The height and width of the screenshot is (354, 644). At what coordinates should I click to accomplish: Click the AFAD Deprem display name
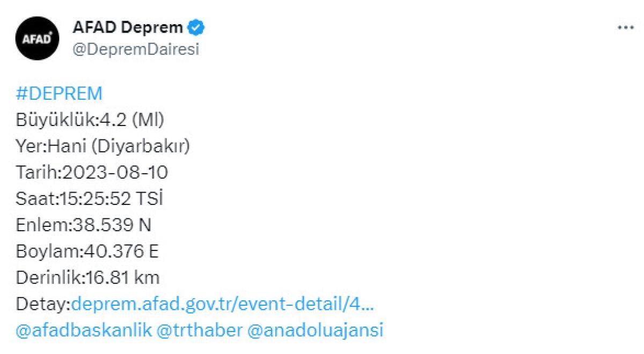(x=127, y=27)
